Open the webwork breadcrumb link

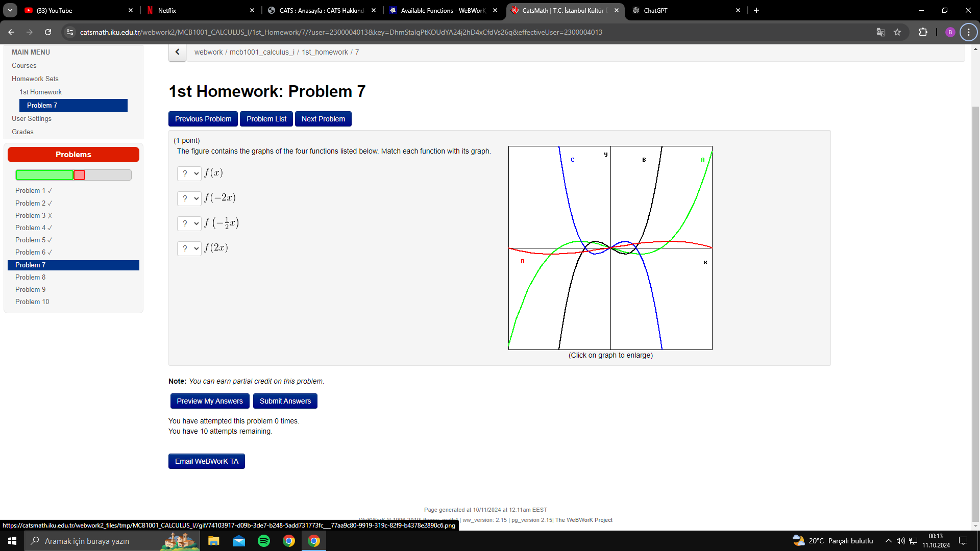[x=208, y=52]
